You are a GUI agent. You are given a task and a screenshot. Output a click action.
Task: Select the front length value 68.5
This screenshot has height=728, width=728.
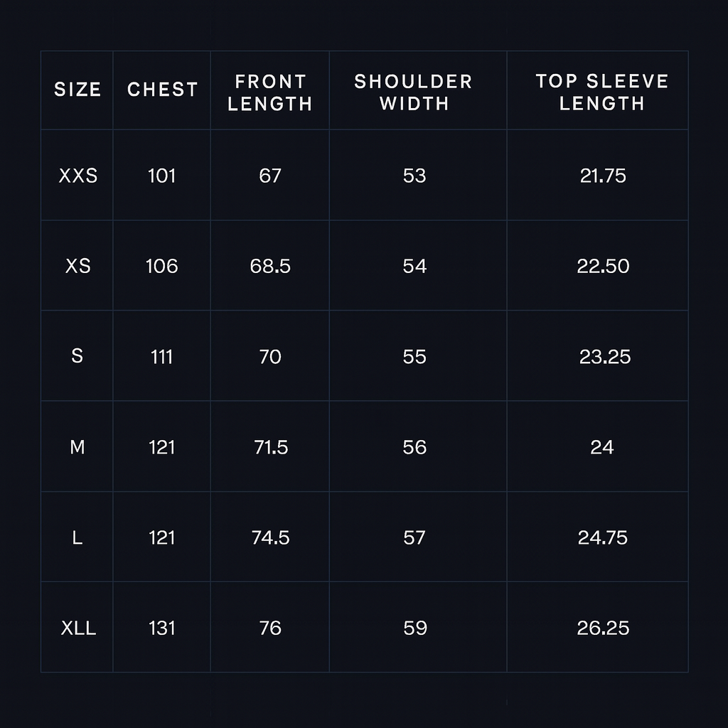270,266
